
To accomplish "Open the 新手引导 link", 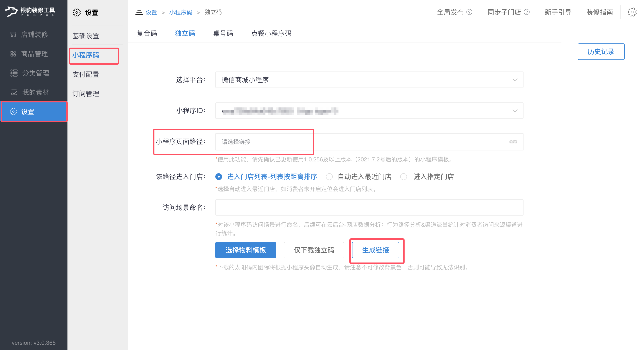I will tap(558, 12).
